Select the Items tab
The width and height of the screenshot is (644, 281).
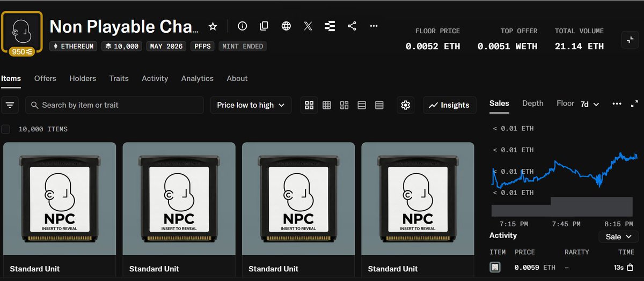(x=11, y=78)
